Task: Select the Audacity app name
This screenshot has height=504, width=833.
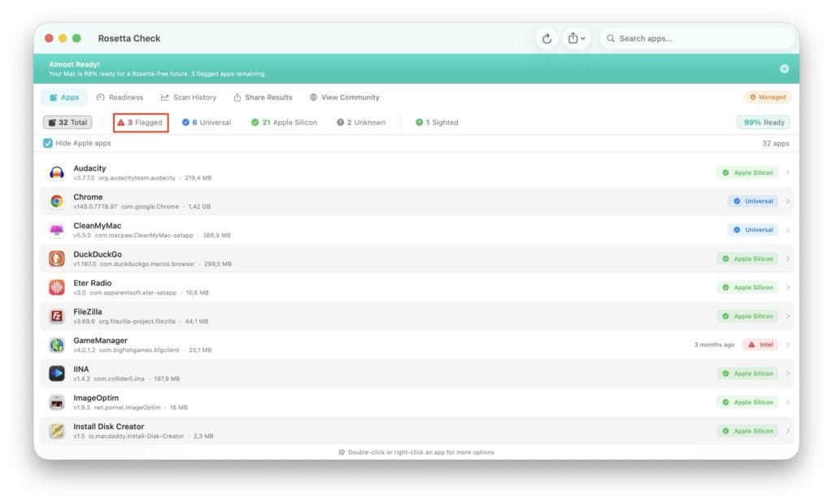Action: pos(89,168)
